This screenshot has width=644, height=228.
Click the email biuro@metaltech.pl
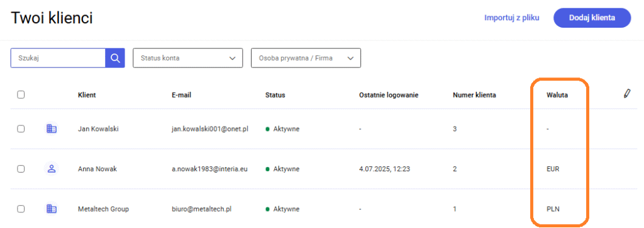[x=202, y=209]
